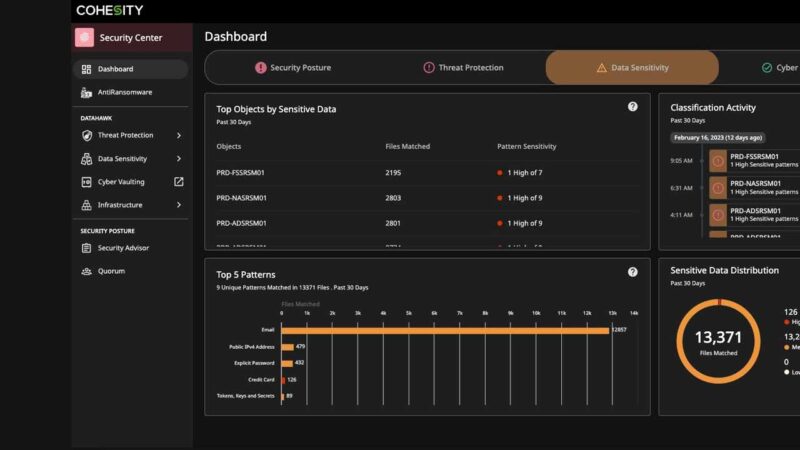This screenshot has width=800, height=450.
Task: Switch to the Security Posture tab
Action: [292, 68]
